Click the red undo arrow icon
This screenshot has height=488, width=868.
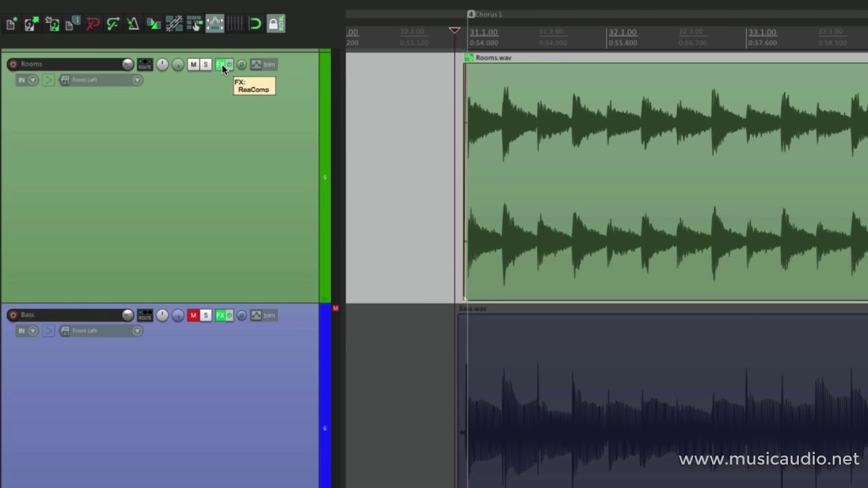93,24
